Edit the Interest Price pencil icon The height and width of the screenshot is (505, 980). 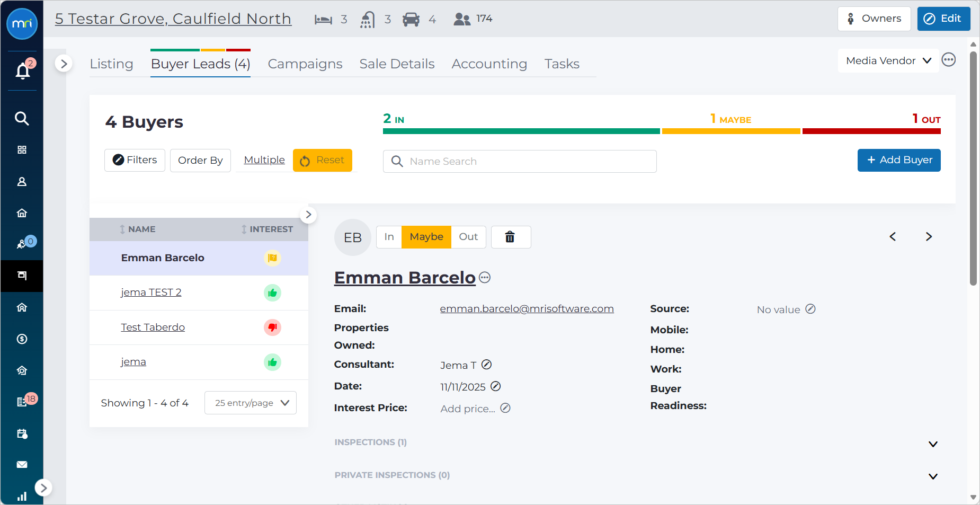click(505, 408)
